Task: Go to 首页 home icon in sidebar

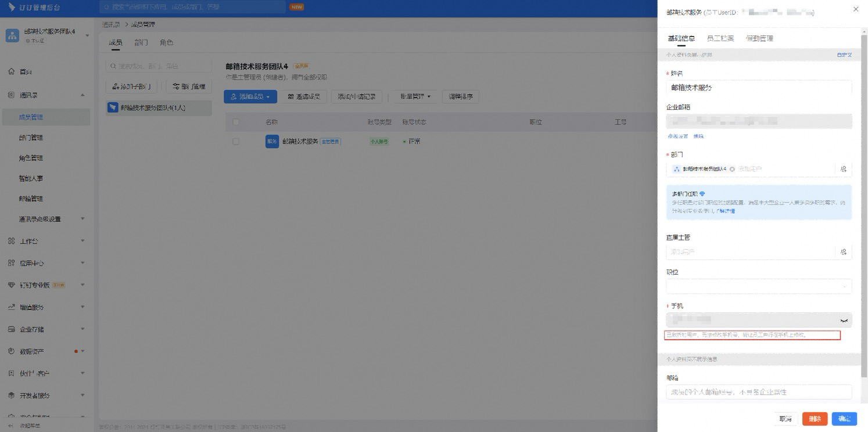Action: coord(11,71)
